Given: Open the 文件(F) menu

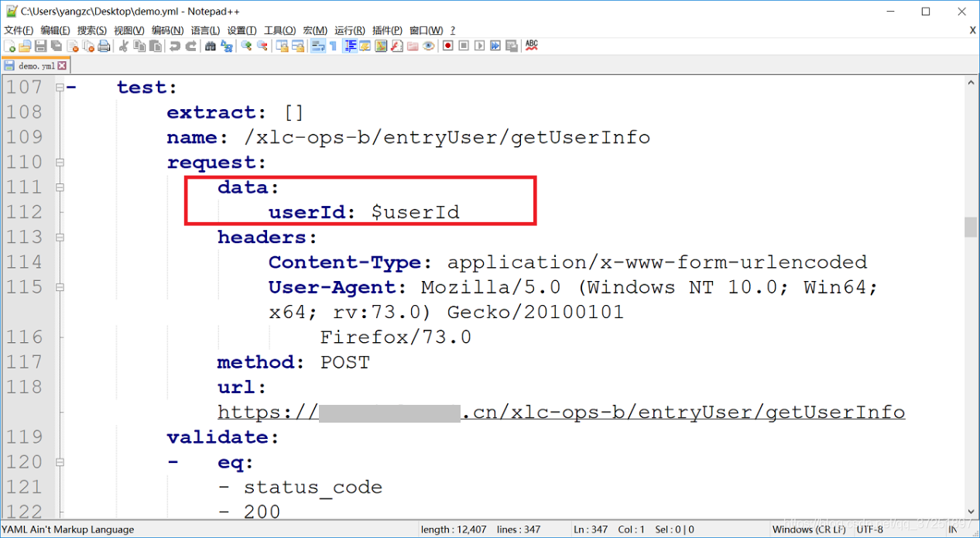Looking at the screenshot, I should pos(19,30).
